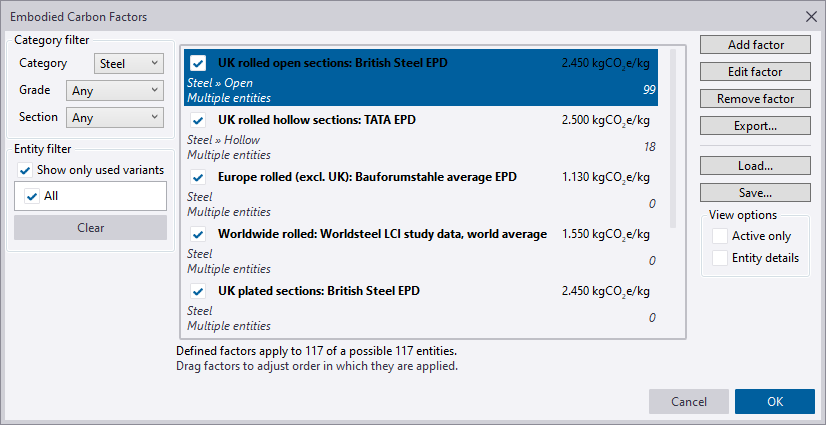Select UK plated sections: British Steel EPD
Image resolution: width=826 pixels, height=425 pixels.
421,305
